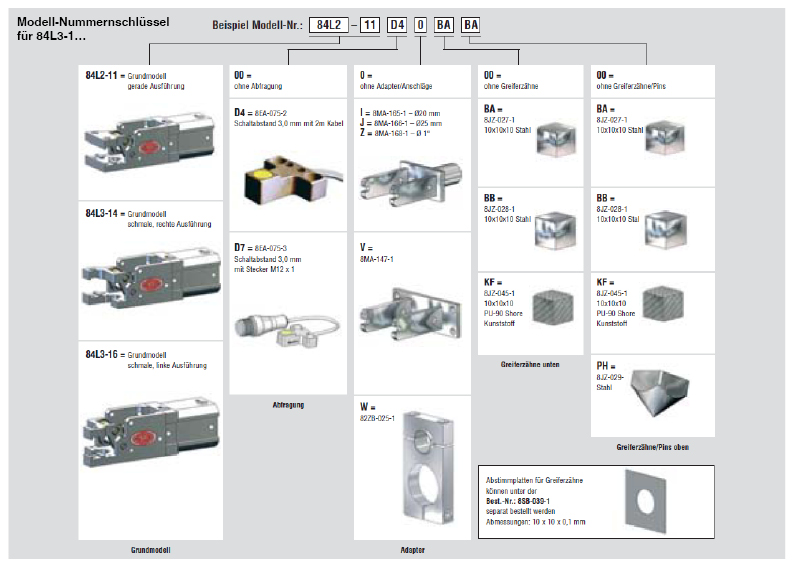Click the Grundmodell column caption at bottom
Image resolution: width=794 pixels, height=567 pixels.
tap(152, 550)
